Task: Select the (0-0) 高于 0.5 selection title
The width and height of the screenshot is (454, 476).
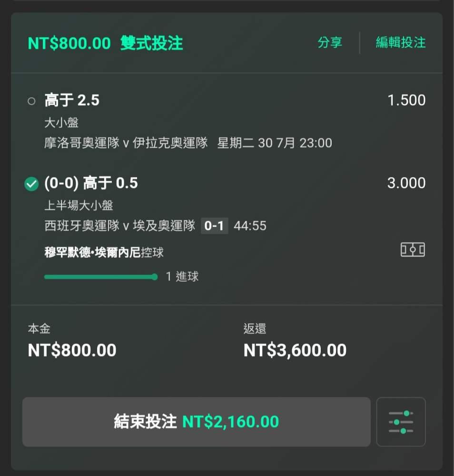Action: 91,183
